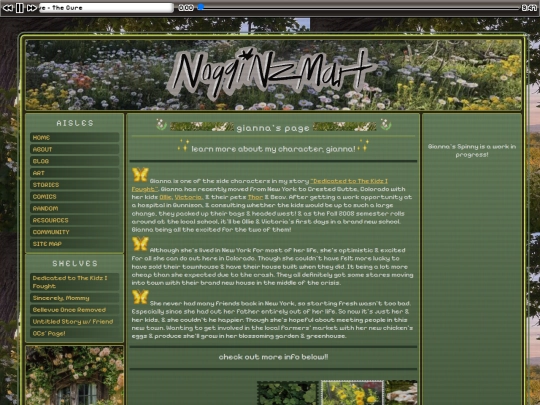
Task: Click the "check out more info below!!" text
Action: point(273,357)
